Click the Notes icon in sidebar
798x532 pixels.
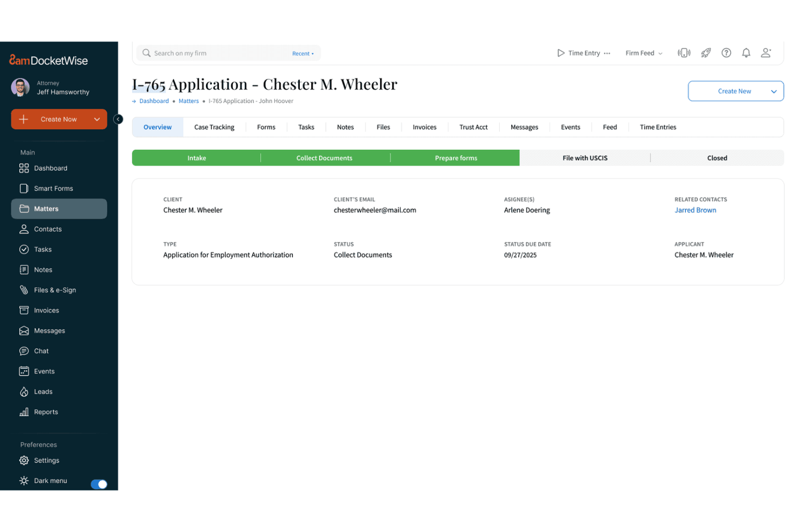24,270
